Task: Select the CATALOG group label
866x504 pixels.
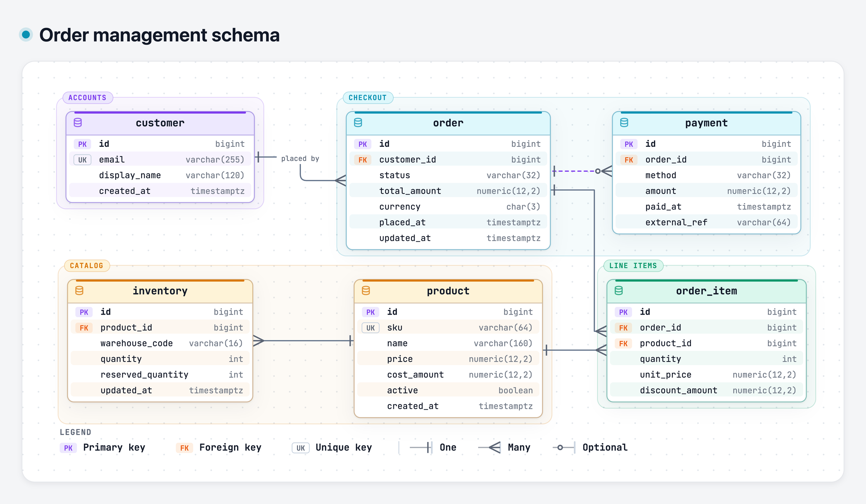Action: tap(87, 266)
